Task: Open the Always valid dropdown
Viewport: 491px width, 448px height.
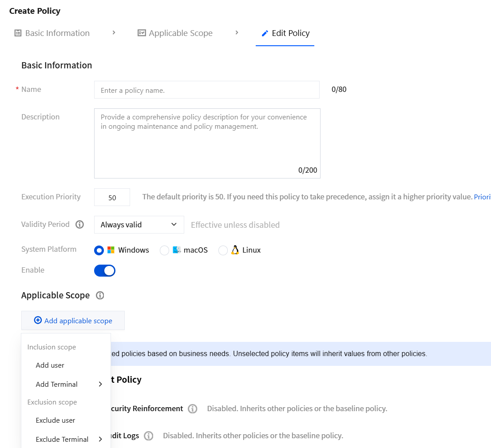Action: click(139, 225)
